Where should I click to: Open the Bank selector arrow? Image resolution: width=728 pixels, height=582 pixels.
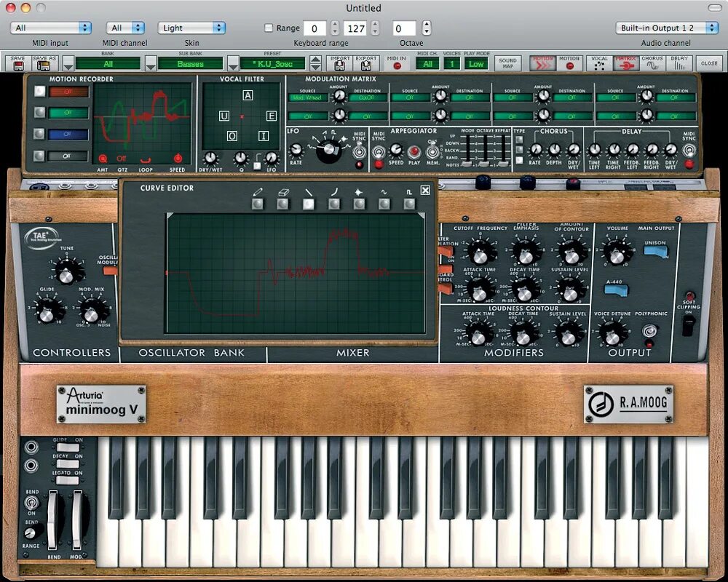click(x=68, y=63)
